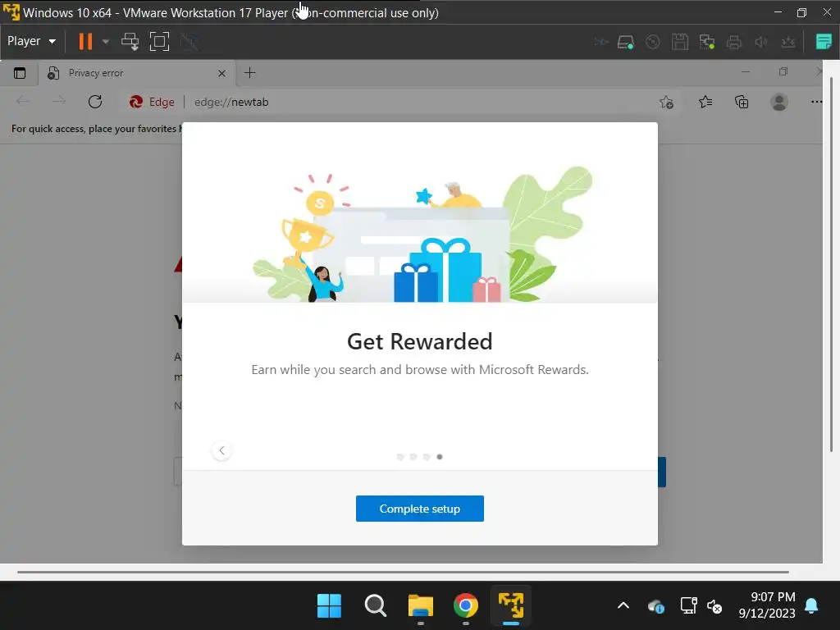Click the OneDrive cloud tray icon
The image size is (840, 630).
656,606
